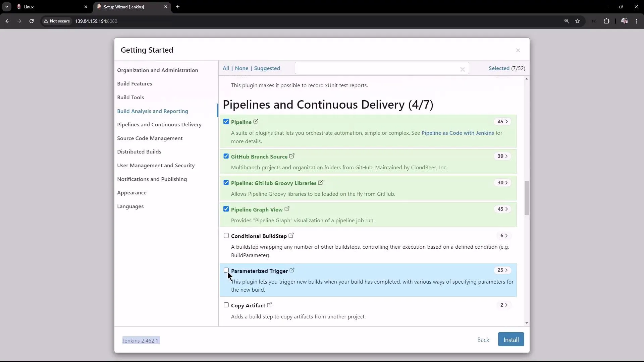
Task: Bookmark the page using the star icon
Action: [578, 21]
